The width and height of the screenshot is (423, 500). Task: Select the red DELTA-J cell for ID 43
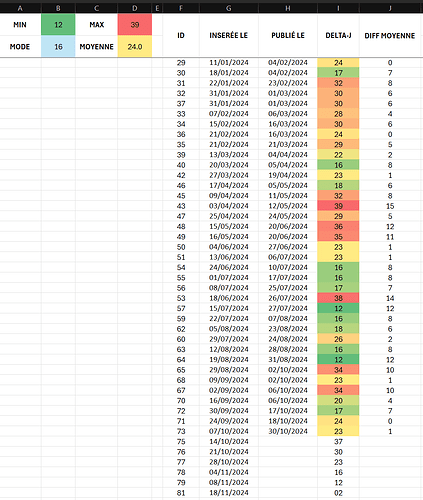pos(338,206)
